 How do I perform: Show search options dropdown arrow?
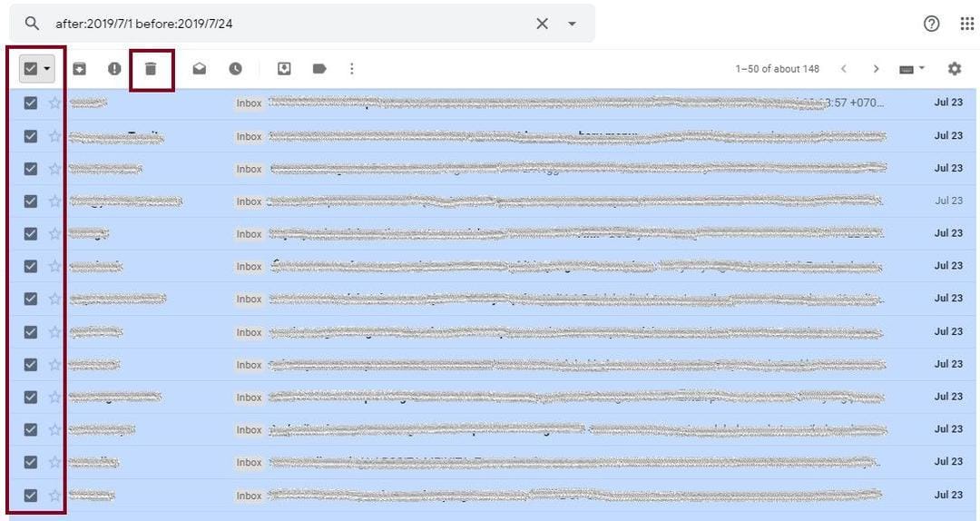(x=572, y=24)
